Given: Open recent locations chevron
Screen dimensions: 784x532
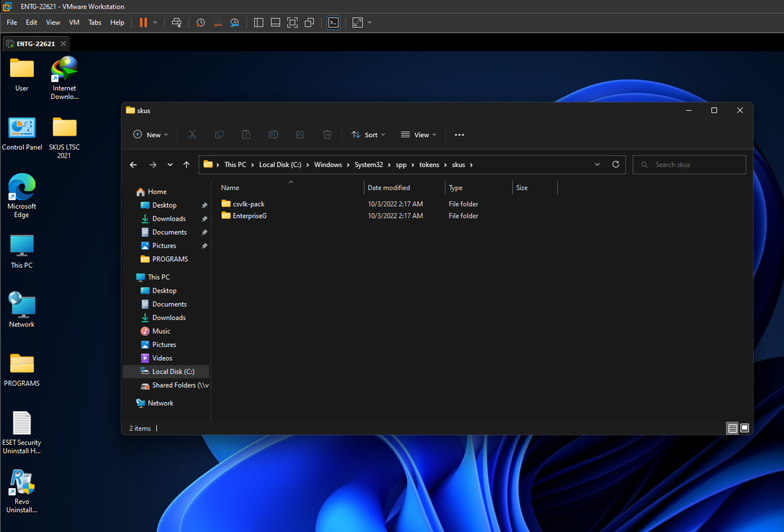Looking at the screenshot, I should 170,164.
